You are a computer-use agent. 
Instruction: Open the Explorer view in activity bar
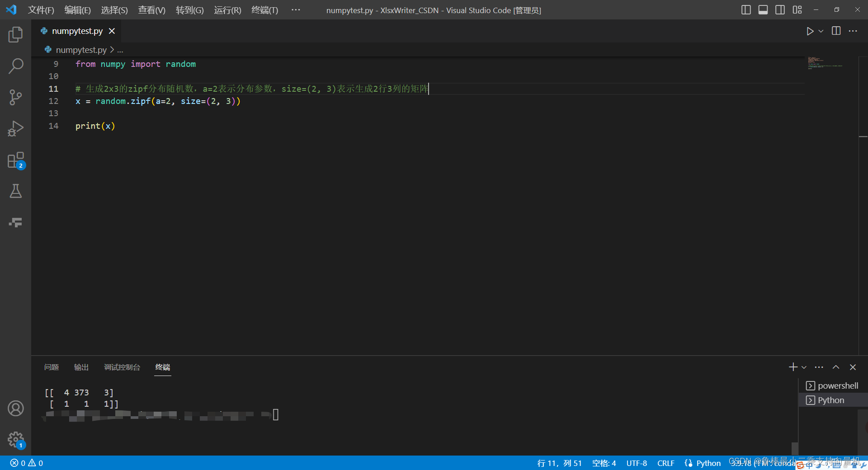tap(15, 35)
